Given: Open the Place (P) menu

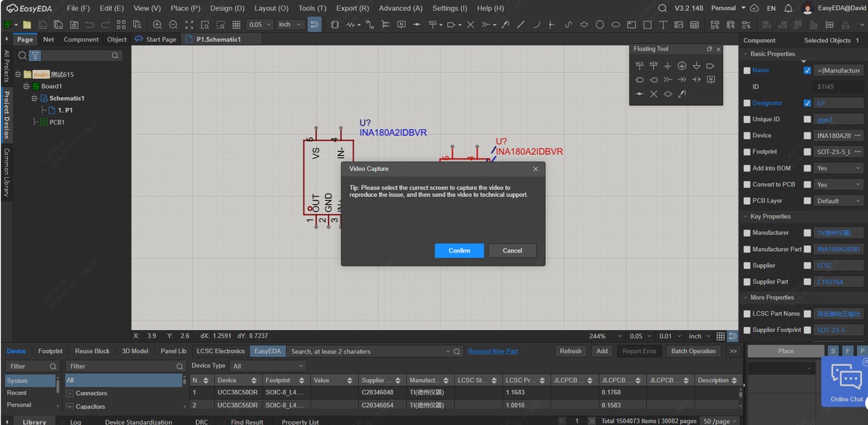Looking at the screenshot, I should point(185,8).
